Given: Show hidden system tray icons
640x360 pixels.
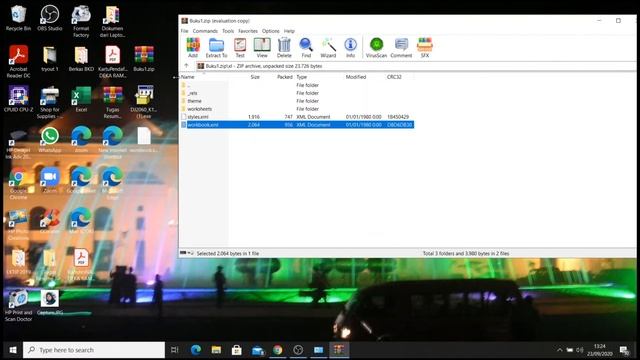Looking at the screenshot, I should pos(560,350).
